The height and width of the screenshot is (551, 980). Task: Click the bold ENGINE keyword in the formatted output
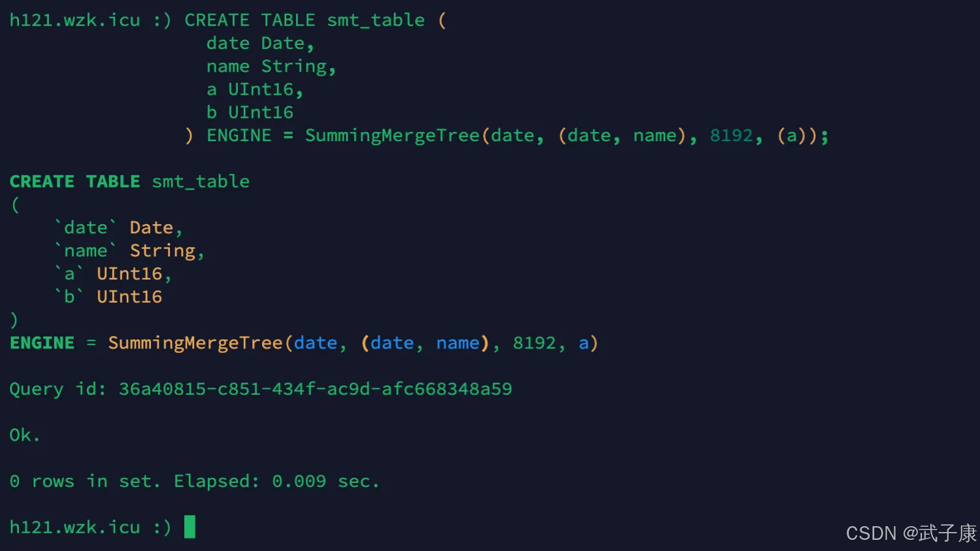pos(42,343)
